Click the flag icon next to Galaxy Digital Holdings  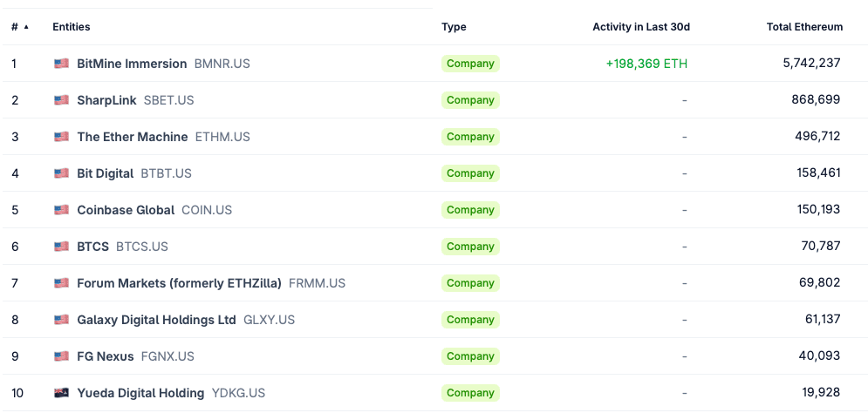61,320
